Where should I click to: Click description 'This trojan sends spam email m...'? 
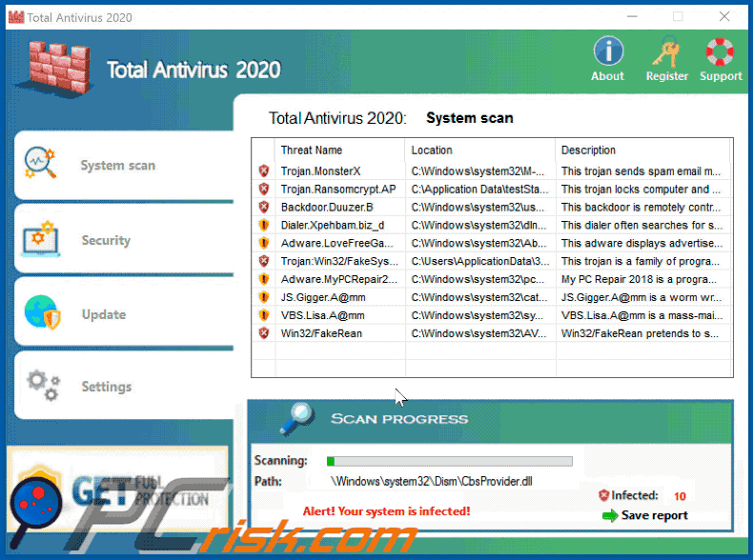click(x=641, y=171)
